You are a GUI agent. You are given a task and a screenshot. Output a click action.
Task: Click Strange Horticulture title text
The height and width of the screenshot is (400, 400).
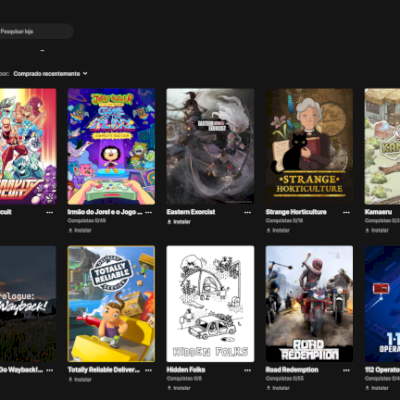tap(296, 212)
